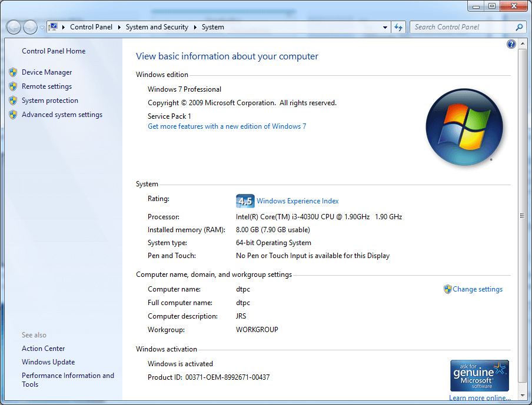Click the Refresh button in address bar
This screenshot has width=532, height=405.
398,27
